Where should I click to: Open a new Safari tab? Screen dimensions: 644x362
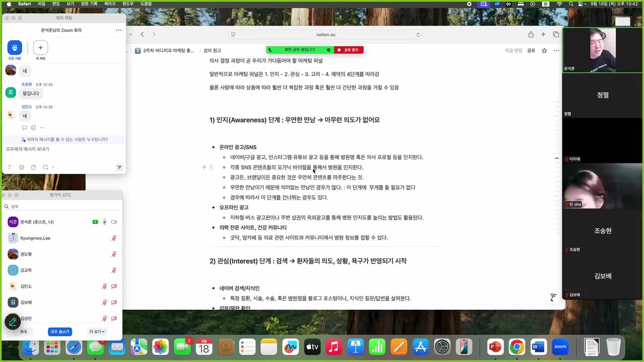pyautogui.click(x=543, y=34)
